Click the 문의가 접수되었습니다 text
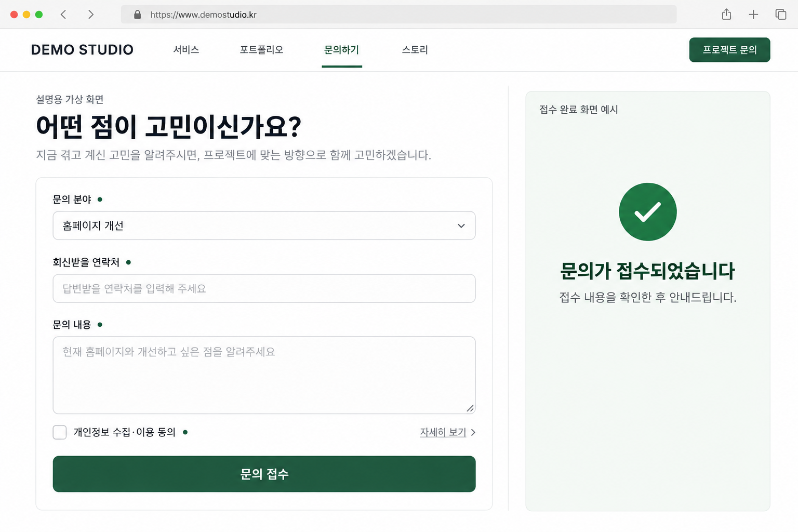Image resolution: width=798 pixels, height=532 pixels. coord(647,271)
